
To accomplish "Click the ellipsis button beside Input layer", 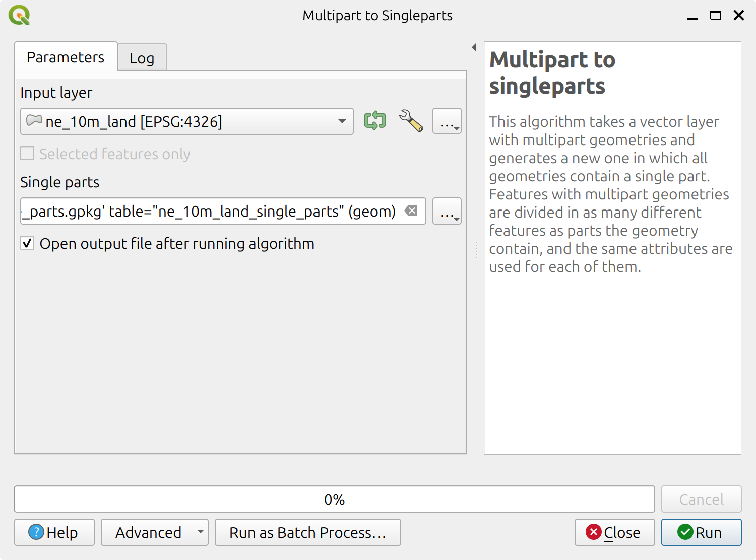I will point(447,121).
